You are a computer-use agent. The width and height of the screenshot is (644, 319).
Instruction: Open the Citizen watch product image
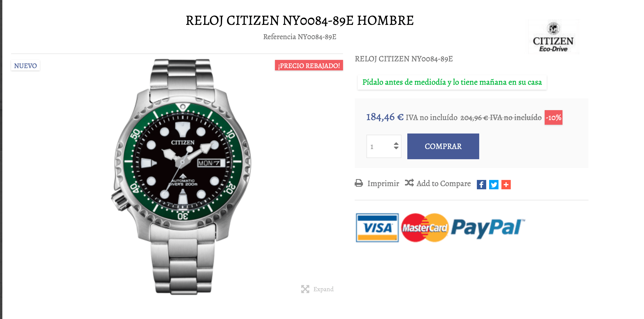(182, 177)
